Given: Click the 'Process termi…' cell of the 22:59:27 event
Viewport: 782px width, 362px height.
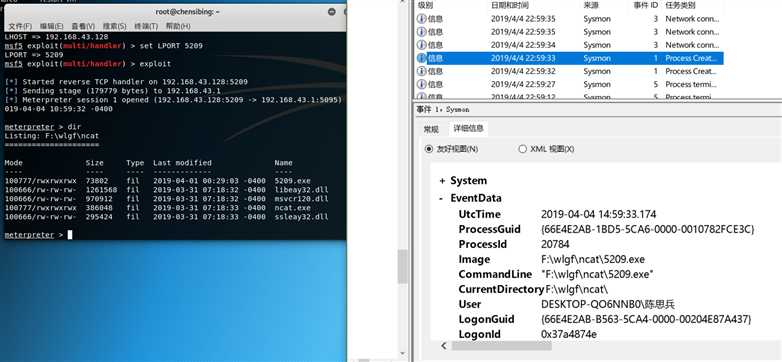Looking at the screenshot, I should click(x=691, y=84).
